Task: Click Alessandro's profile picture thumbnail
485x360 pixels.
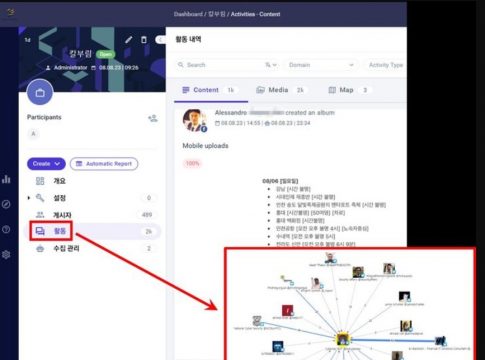Action: point(194,120)
